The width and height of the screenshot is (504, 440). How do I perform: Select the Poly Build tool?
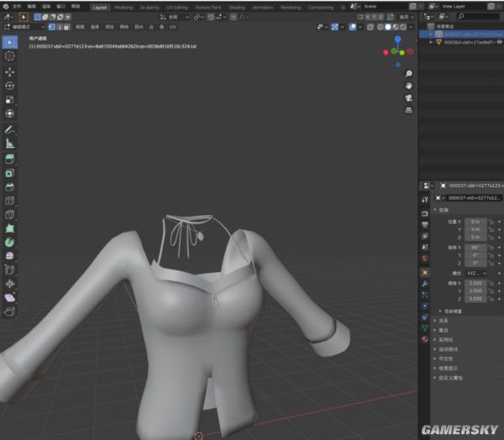coord(10,228)
